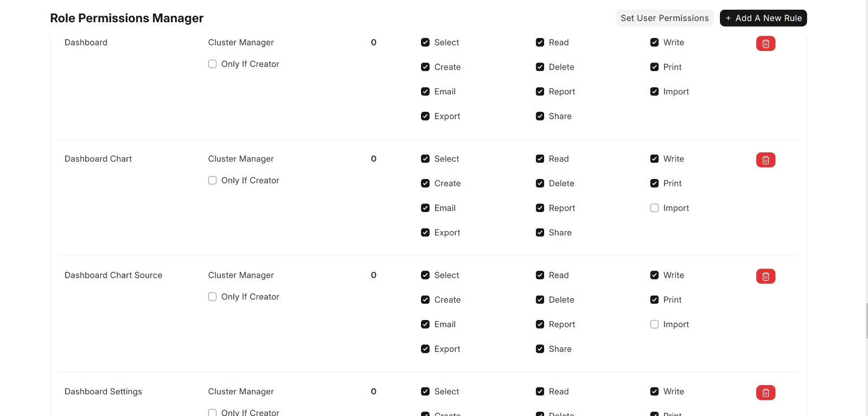Enable Import for Dashboard Chart
Viewport: 868px width, 416px height.
pos(654,208)
